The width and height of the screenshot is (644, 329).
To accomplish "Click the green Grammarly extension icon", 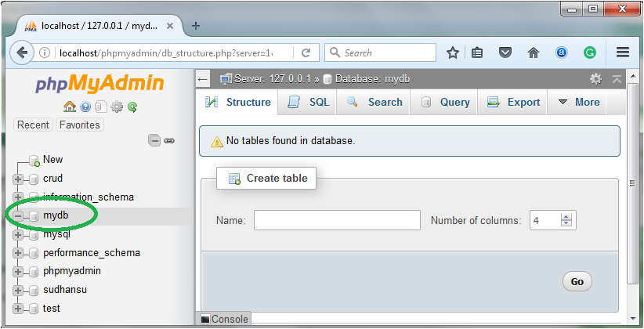I will tap(590, 52).
